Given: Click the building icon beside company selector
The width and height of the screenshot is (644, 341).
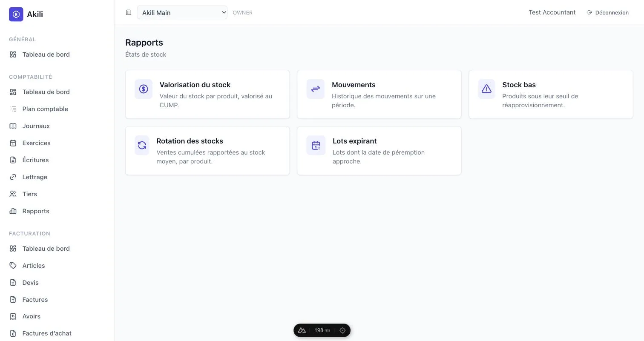Looking at the screenshot, I should pos(128,12).
